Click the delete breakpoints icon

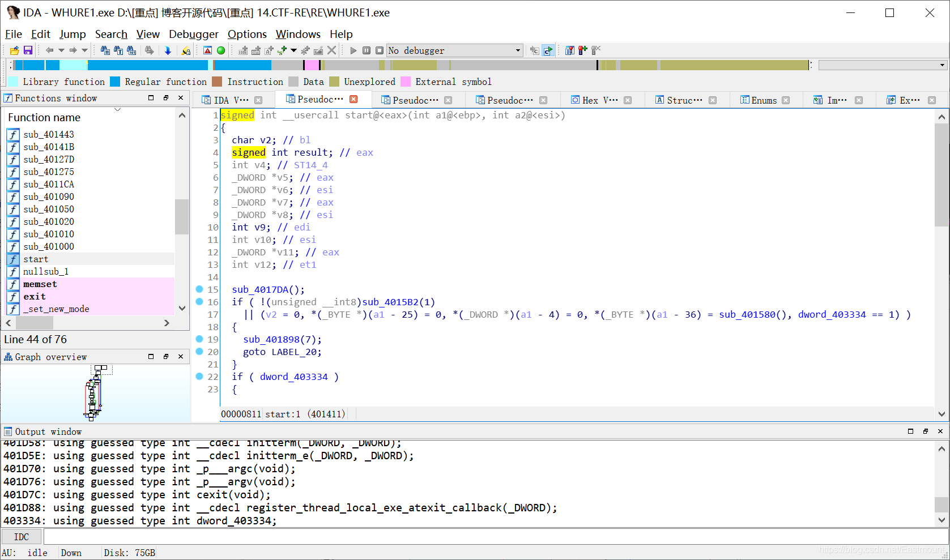click(x=596, y=50)
